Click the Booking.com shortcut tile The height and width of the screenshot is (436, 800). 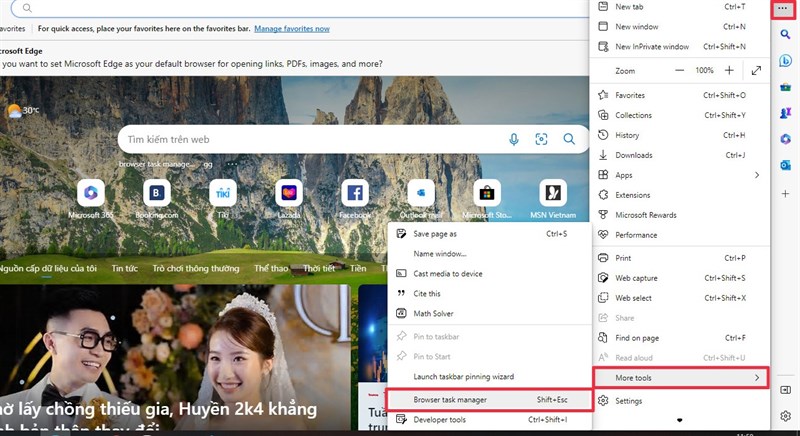pos(157,192)
